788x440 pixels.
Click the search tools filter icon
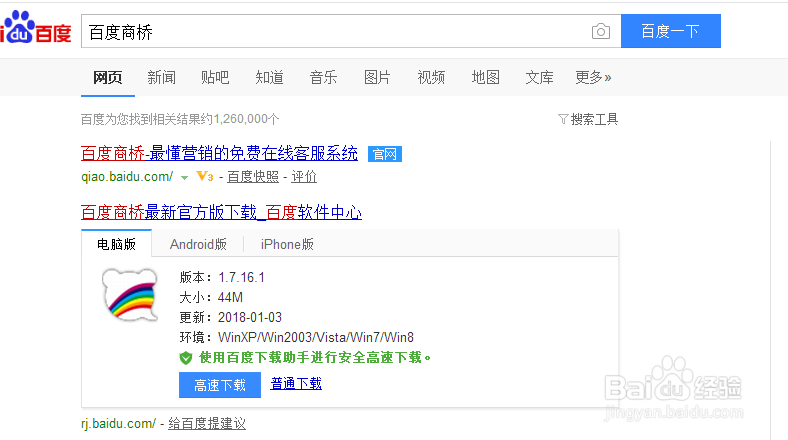[563, 119]
